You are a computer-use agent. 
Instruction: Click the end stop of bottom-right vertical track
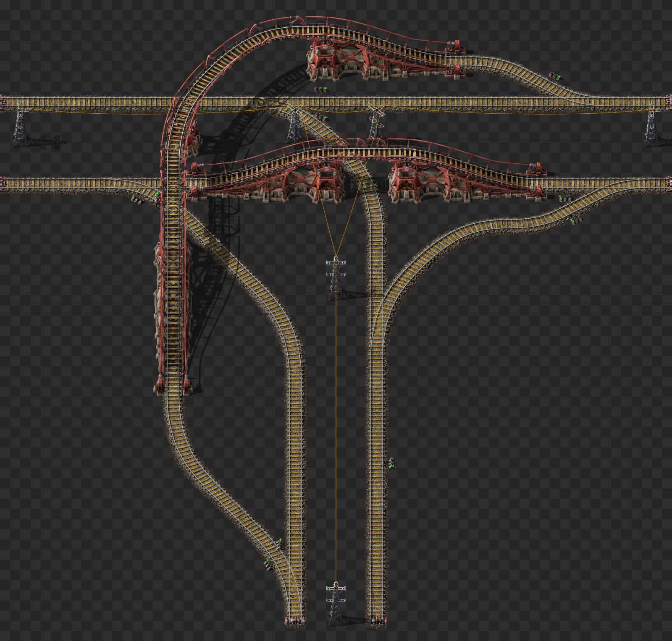point(376,622)
